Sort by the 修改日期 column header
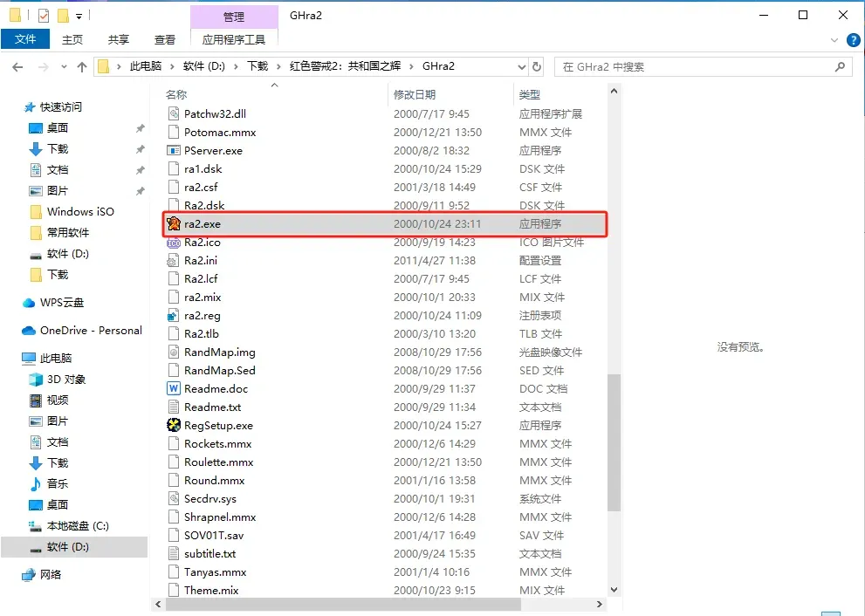865x616 pixels. [415, 95]
